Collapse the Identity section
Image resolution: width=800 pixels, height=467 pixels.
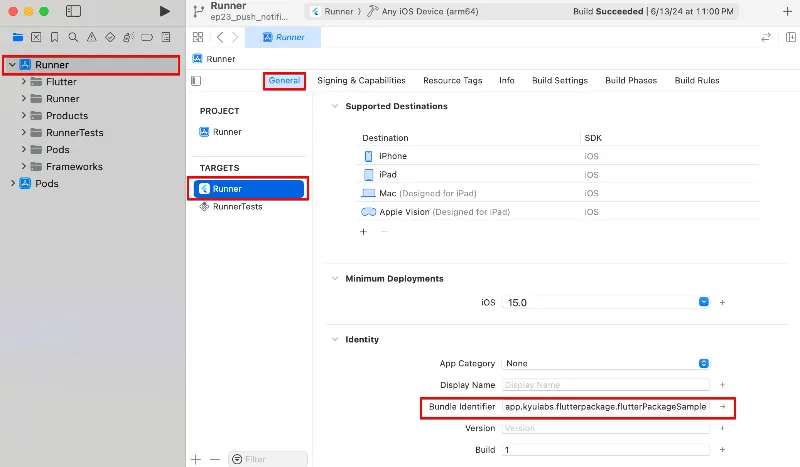click(x=335, y=339)
